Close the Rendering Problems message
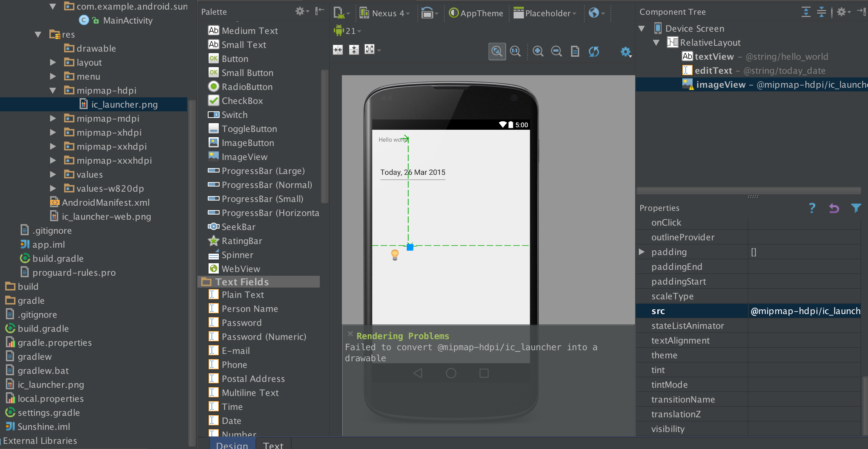Image resolution: width=868 pixels, height=449 pixels. pos(350,334)
